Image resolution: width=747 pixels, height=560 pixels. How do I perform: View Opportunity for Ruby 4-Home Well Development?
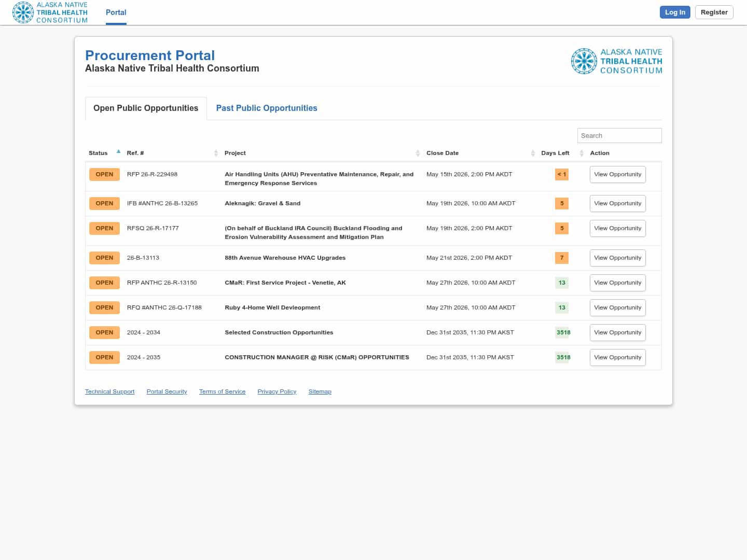coord(618,308)
